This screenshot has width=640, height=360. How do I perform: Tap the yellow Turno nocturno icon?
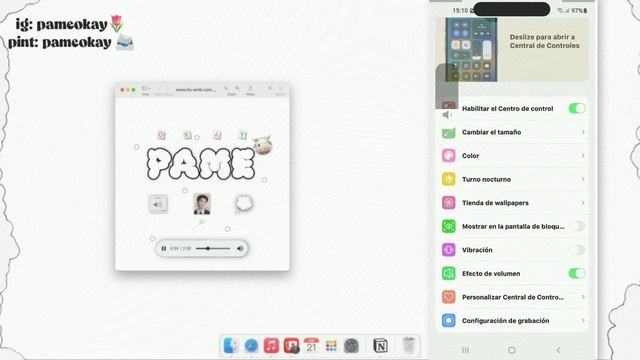tap(449, 179)
